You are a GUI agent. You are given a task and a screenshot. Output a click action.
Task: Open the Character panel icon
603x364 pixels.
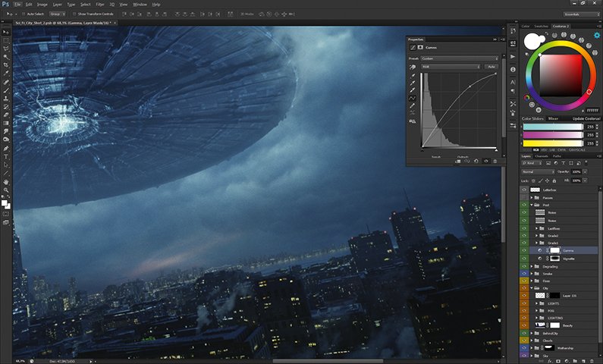point(513,82)
